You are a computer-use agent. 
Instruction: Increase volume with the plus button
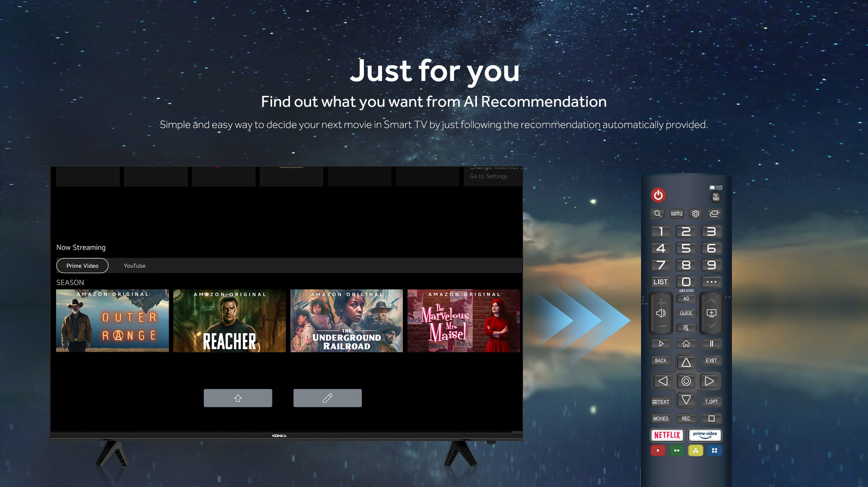pyautogui.click(x=661, y=302)
